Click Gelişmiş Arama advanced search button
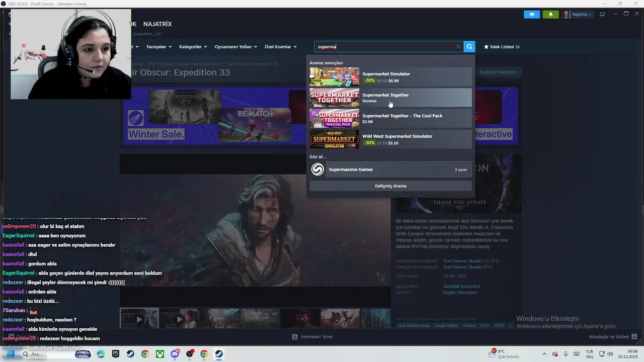The height and width of the screenshot is (362, 644). (390, 186)
